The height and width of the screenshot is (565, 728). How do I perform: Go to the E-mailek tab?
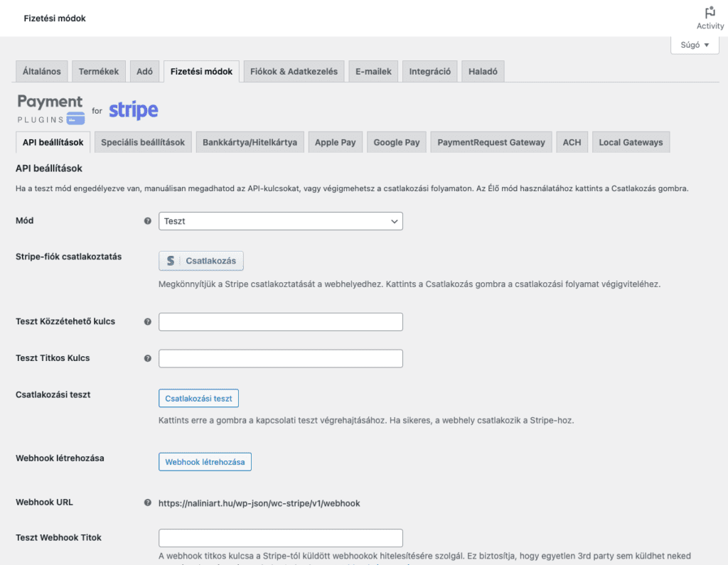click(x=373, y=72)
